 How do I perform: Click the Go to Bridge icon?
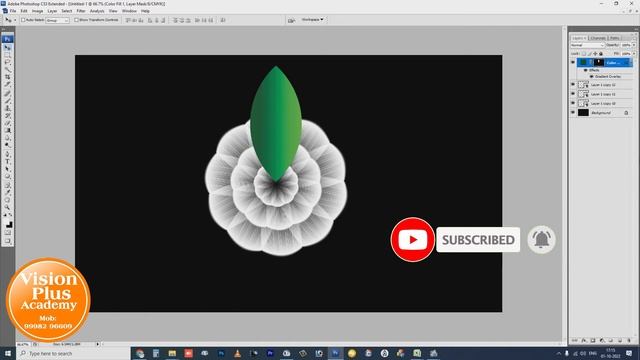pos(291,20)
